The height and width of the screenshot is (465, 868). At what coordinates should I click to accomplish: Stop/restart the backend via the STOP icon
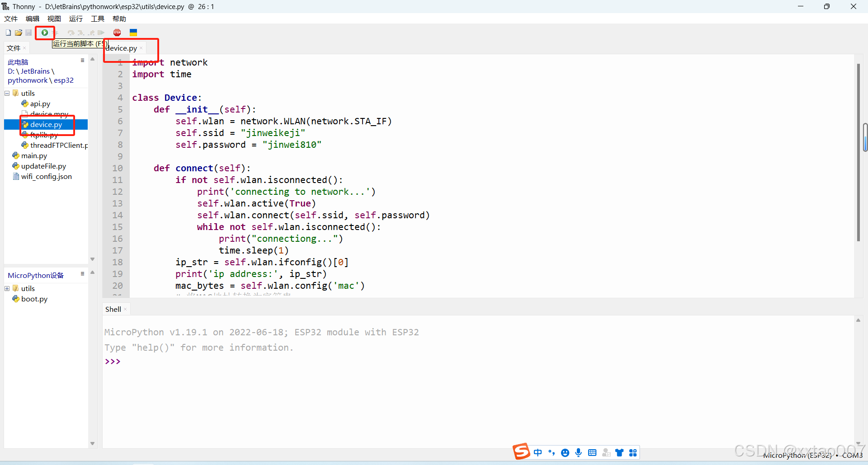tap(118, 33)
